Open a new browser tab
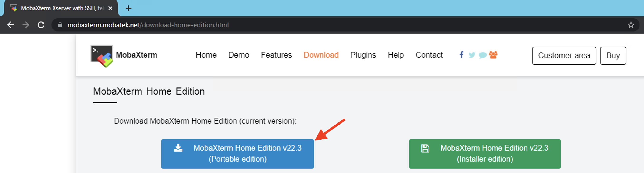644x173 pixels. [128, 8]
